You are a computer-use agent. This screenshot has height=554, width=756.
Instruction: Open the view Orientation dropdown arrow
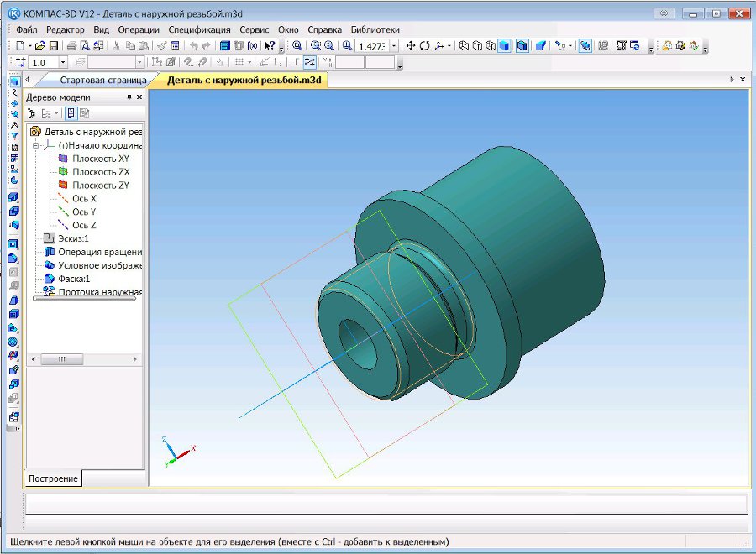(449, 46)
